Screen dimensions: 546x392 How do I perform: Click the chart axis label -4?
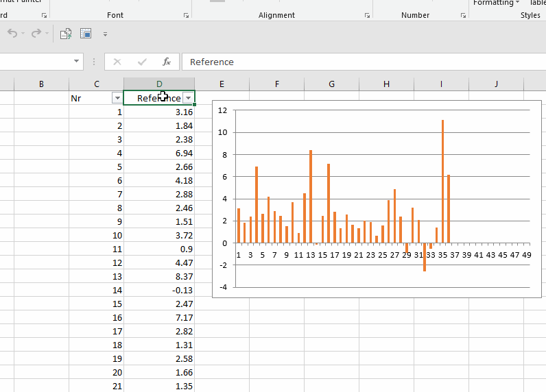click(223, 287)
